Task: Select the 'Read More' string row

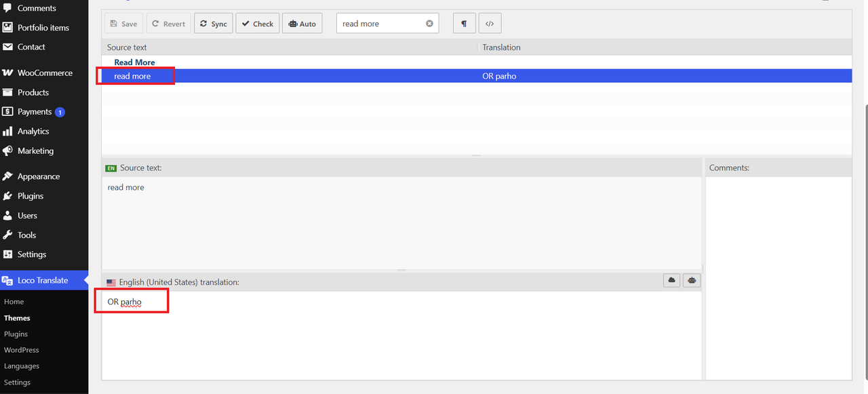Action: click(477, 62)
